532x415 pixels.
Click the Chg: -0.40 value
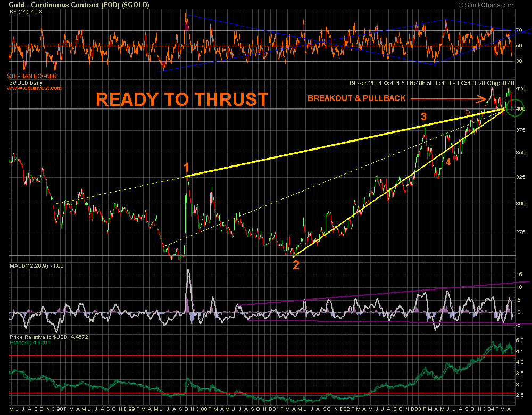click(503, 83)
